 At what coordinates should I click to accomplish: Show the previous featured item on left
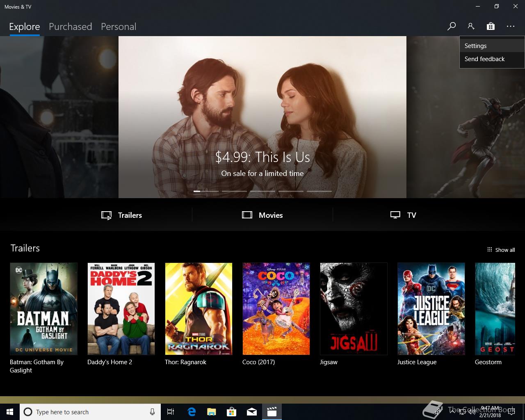point(59,117)
